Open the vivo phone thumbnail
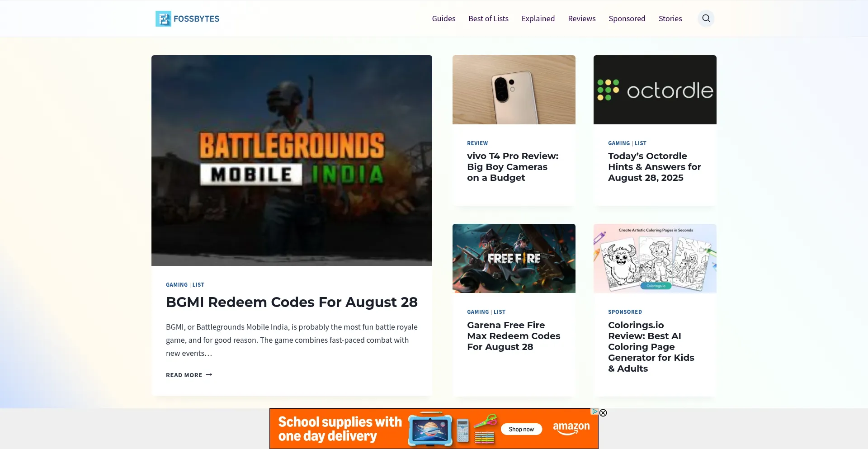The height and width of the screenshot is (449, 868). 514,90
